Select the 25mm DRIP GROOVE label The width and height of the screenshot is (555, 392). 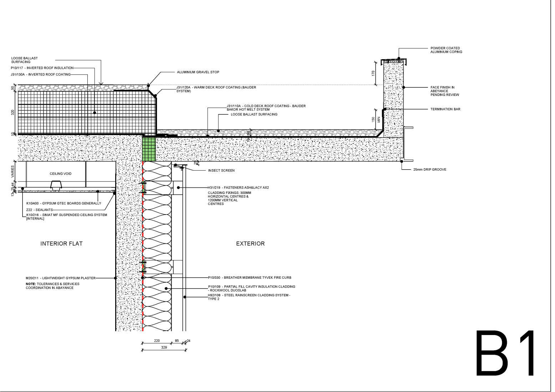(429, 170)
